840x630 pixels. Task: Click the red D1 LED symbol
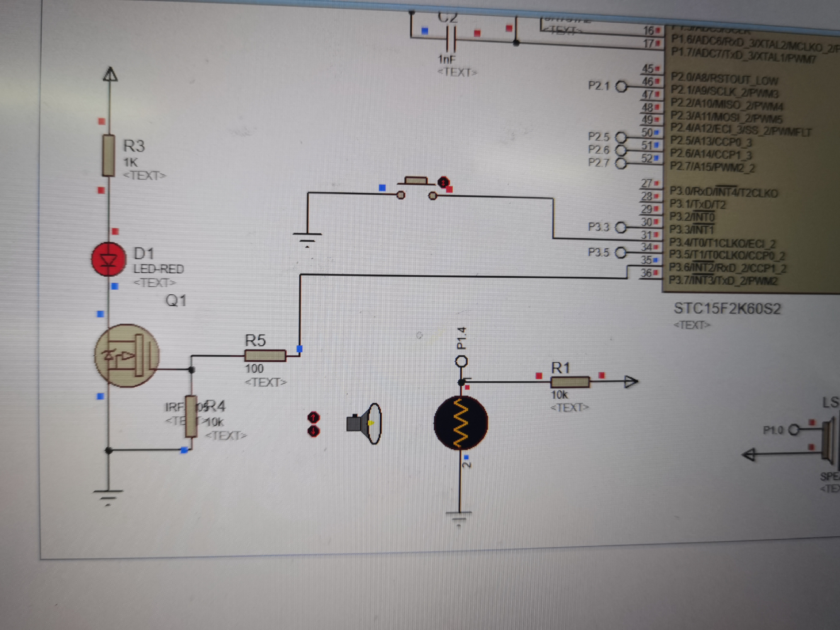(x=108, y=259)
